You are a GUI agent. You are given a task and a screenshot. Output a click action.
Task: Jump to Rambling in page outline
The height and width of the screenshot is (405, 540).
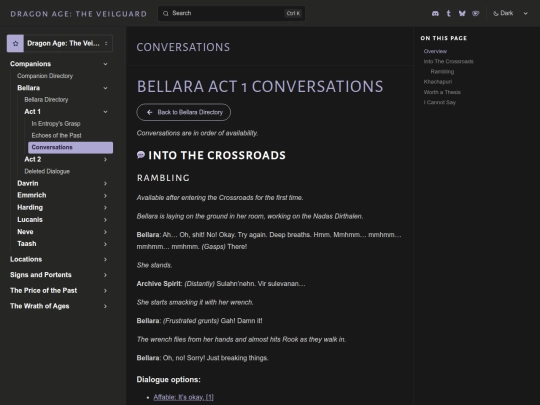click(442, 72)
